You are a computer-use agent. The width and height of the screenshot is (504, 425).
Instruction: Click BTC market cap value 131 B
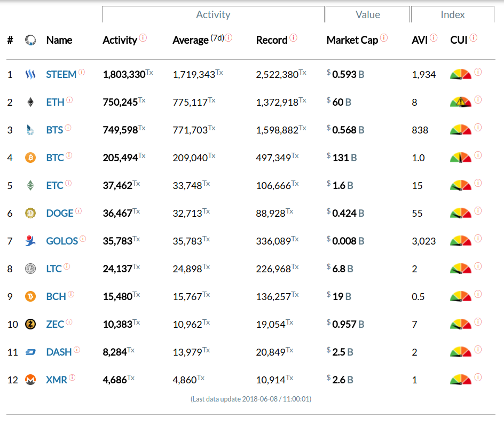coord(344,158)
